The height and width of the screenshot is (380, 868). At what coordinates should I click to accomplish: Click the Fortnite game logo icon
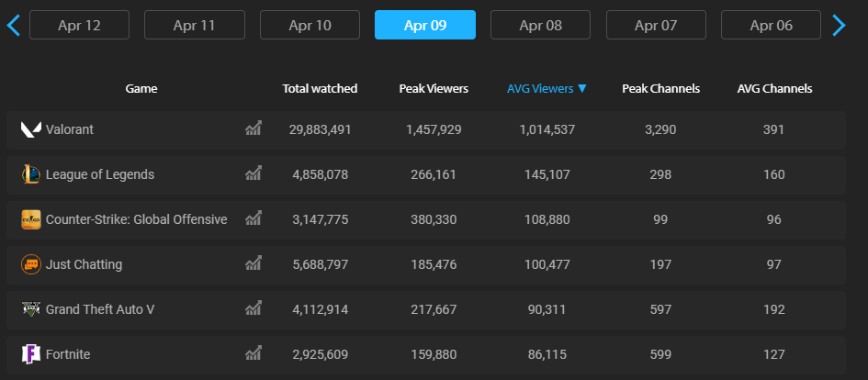[x=31, y=354]
